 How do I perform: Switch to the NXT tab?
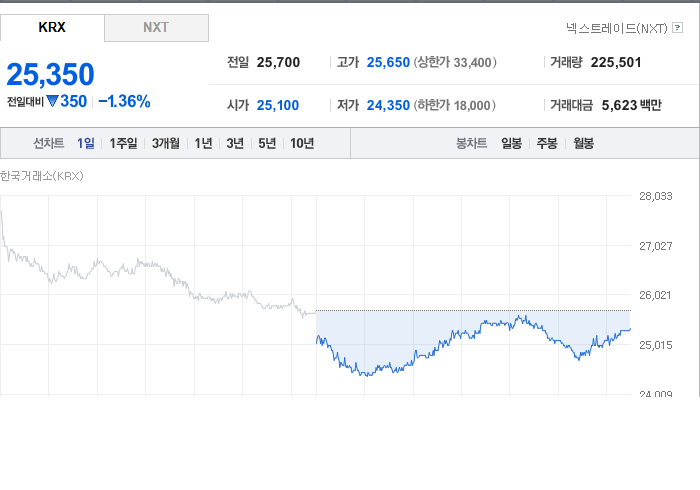tap(156, 28)
